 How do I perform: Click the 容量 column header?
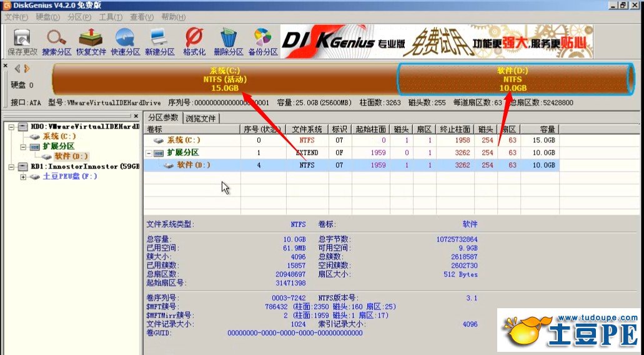(540, 129)
